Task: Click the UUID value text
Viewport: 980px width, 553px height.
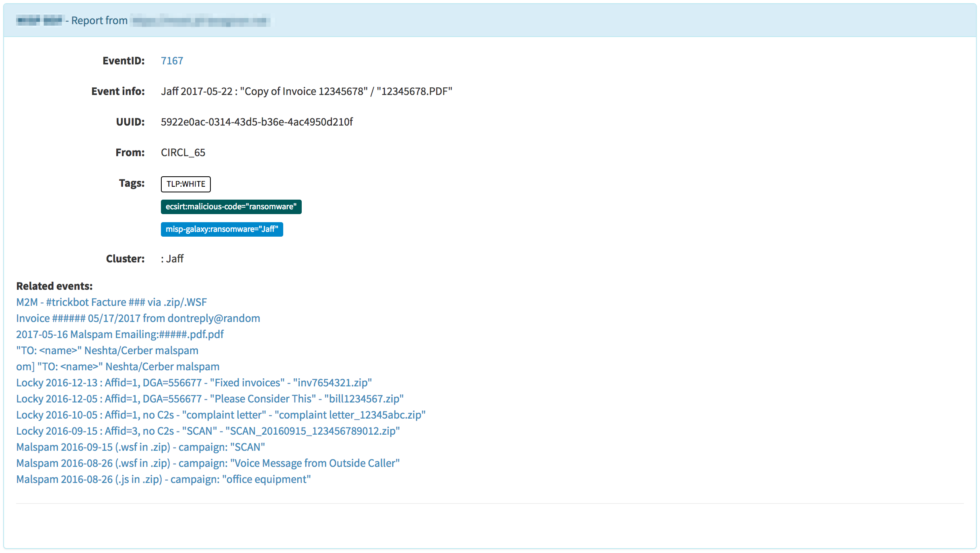Action: tap(257, 122)
